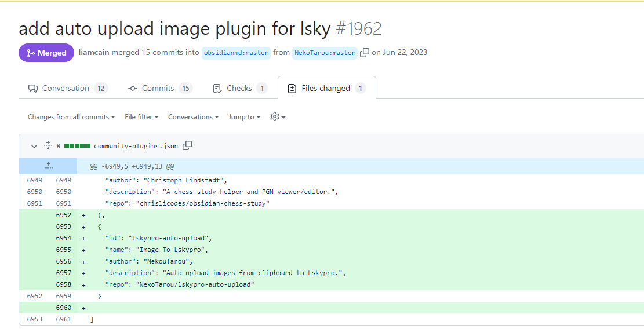The image size is (644, 329).
Task: Copy the NekoTarou:master branch name
Action: 364,53
